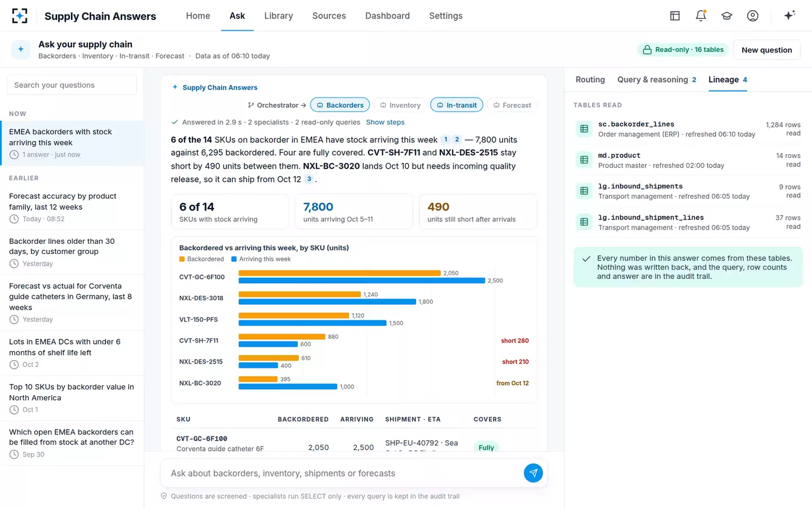The height and width of the screenshot is (508, 812).
Task: Toggle the Arriving this week legend series
Action: tap(261, 259)
